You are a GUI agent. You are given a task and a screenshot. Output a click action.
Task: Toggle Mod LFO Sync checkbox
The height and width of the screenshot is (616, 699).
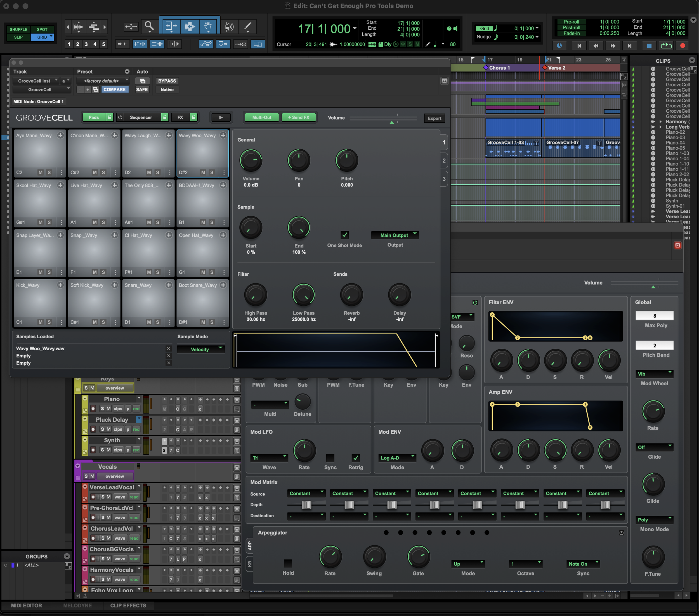click(x=330, y=458)
